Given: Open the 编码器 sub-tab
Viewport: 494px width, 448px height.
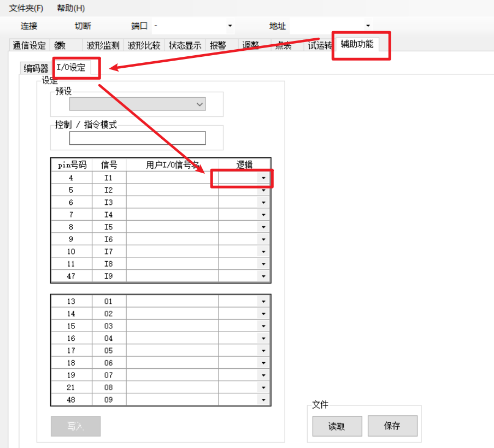Looking at the screenshot, I should coord(36,68).
